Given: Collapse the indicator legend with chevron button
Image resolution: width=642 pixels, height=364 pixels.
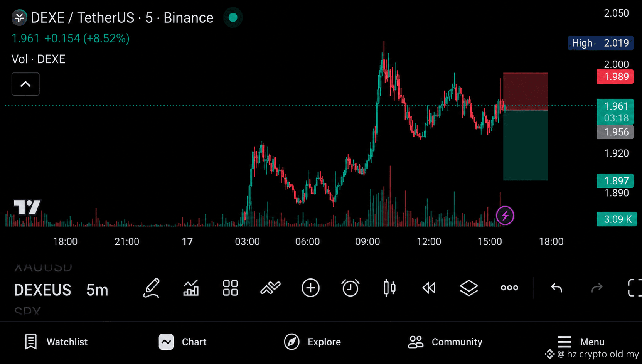Looking at the screenshot, I should click(x=25, y=84).
